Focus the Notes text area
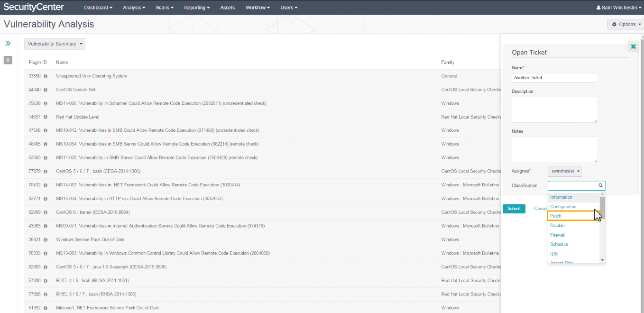Viewport: 644px width, 313px height. (x=555, y=149)
